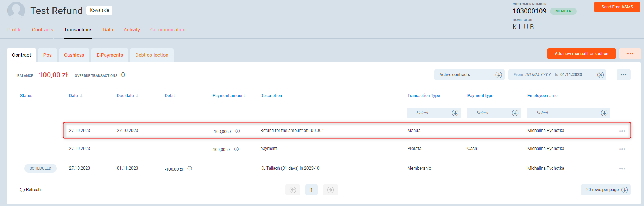644x206 pixels.
Task: Click info icon beside Membership debit amount
Action: coord(190,169)
